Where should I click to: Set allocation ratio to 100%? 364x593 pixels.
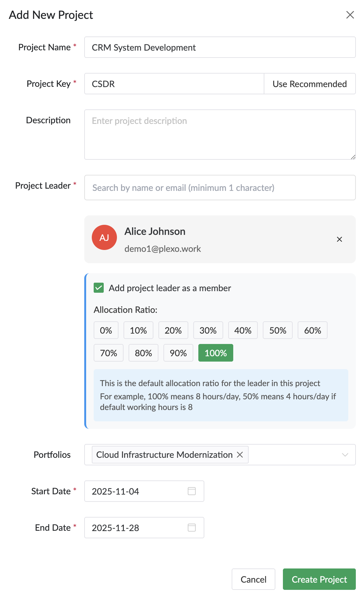tap(216, 353)
